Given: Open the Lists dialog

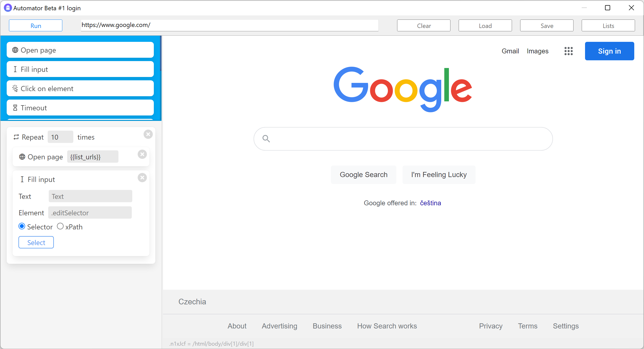Looking at the screenshot, I should 608,26.
